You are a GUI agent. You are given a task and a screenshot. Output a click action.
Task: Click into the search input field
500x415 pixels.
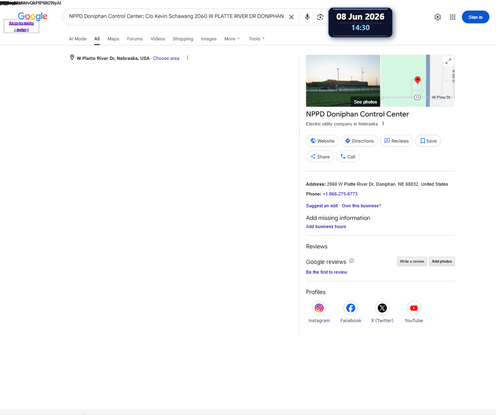[176, 16]
